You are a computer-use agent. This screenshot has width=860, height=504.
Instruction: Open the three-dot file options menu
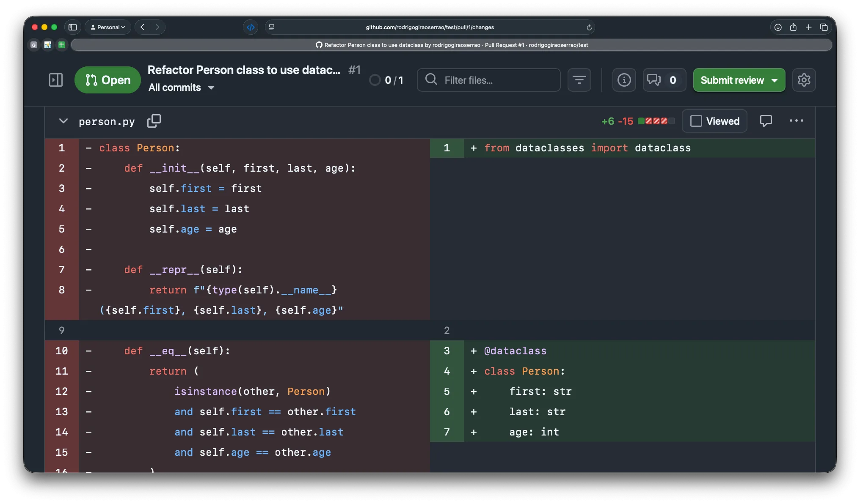[x=796, y=121]
